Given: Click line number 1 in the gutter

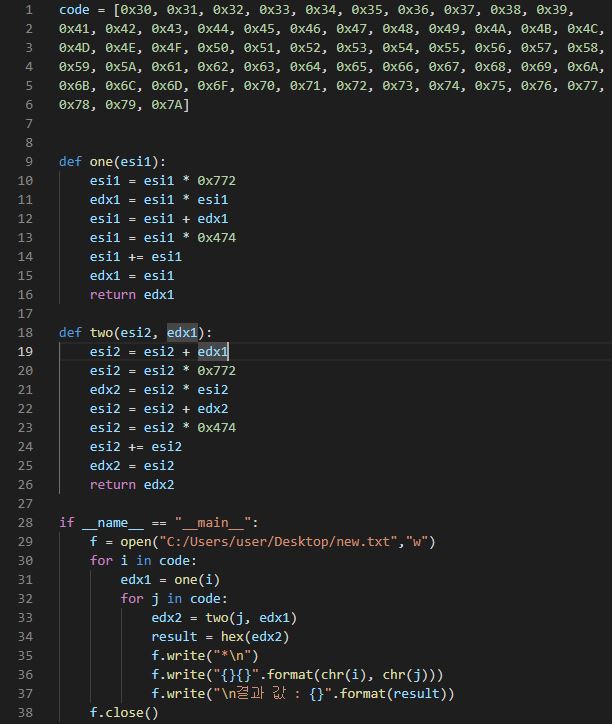Looking at the screenshot, I should point(29,10).
